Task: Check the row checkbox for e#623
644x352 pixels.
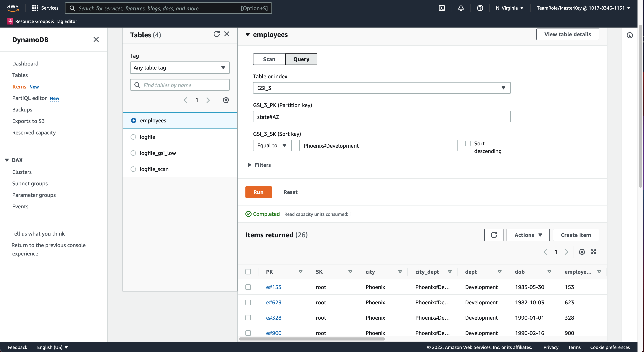Action: click(x=248, y=302)
